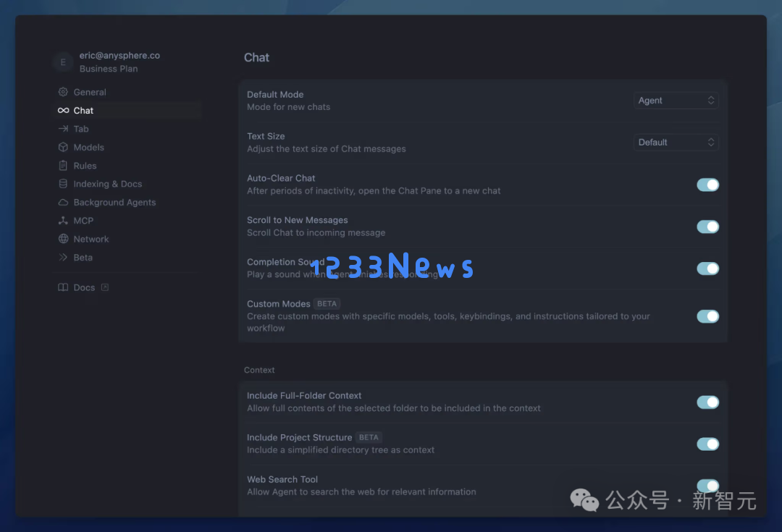Click the BETA badge next to Custom Modes

327,304
